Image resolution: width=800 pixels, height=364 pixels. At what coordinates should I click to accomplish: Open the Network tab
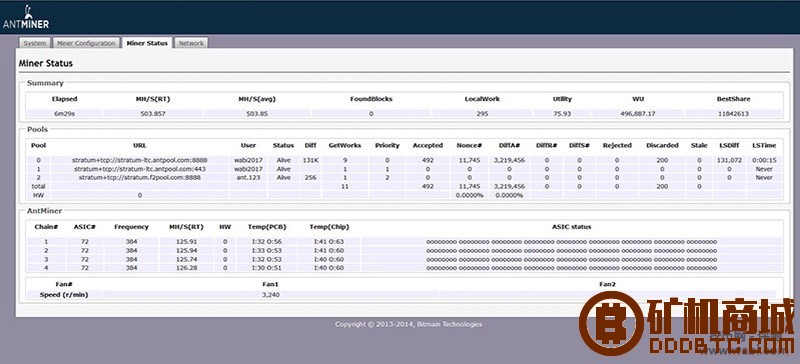[x=191, y=43]
